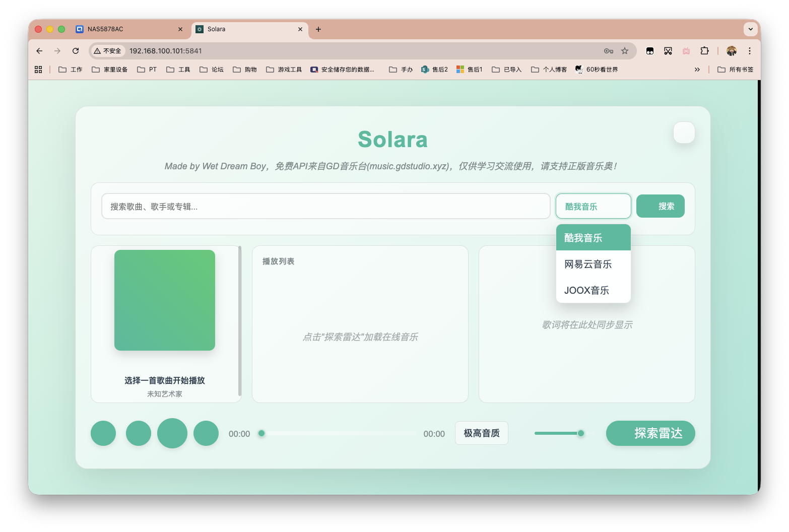Open the 酷我音乐 source dropdown

[593, 206]
